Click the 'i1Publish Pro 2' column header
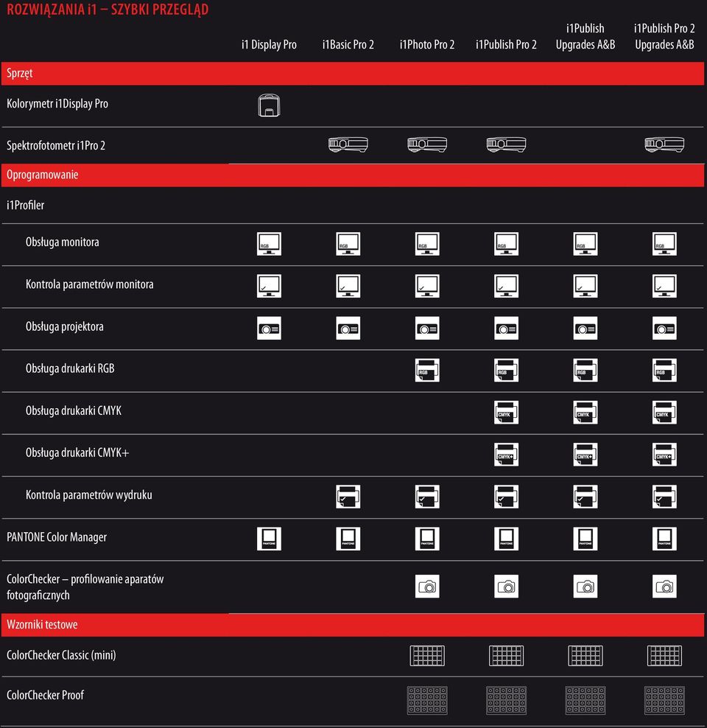This screenshot has height=728, width=707. point(506,44)
